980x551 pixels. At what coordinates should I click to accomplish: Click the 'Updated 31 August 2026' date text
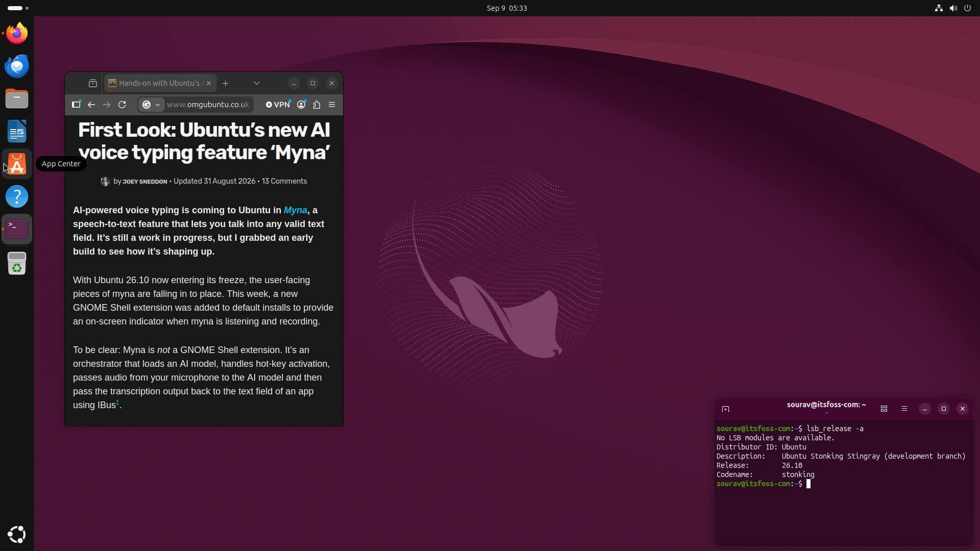pyautogui.click(x=214, y=181)
